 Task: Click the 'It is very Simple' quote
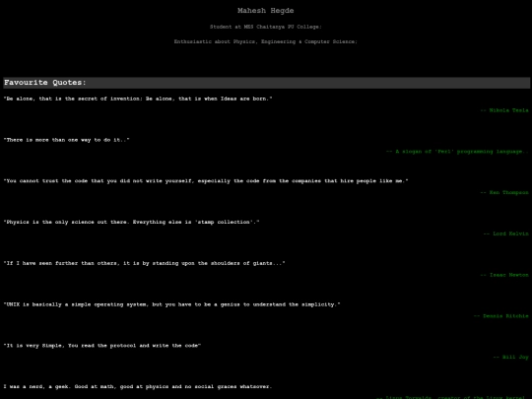click(x=102, y=346)
